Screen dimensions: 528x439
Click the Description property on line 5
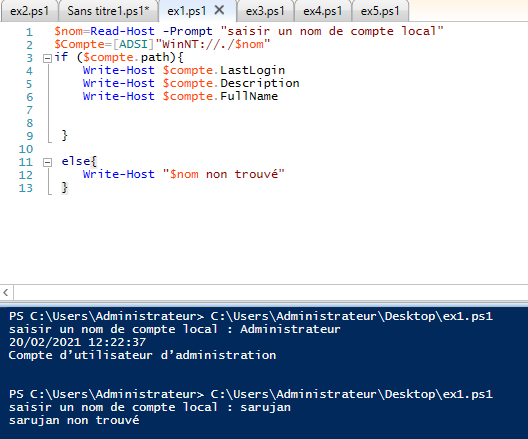tap(260, 83)
